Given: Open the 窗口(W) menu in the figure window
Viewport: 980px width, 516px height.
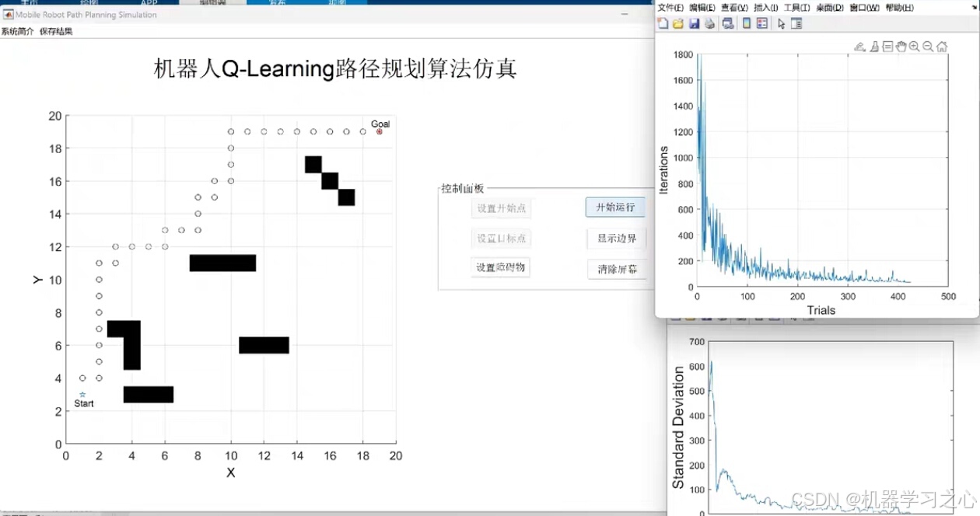Looking at the screenshot, I should 864,8.
